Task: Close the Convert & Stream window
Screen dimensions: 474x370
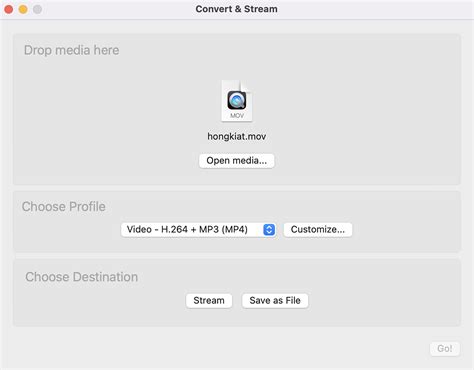Action: 9,9
